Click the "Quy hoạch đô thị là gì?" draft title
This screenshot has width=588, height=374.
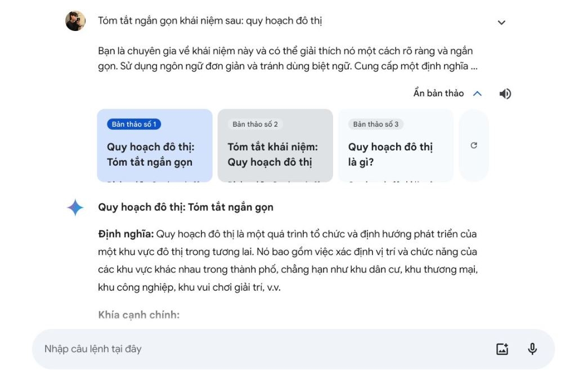pos(390,154)
